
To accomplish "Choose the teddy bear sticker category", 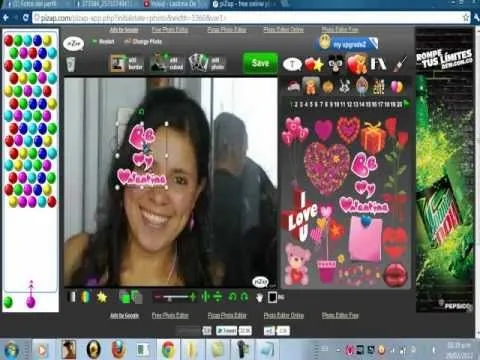I will 311,86.
